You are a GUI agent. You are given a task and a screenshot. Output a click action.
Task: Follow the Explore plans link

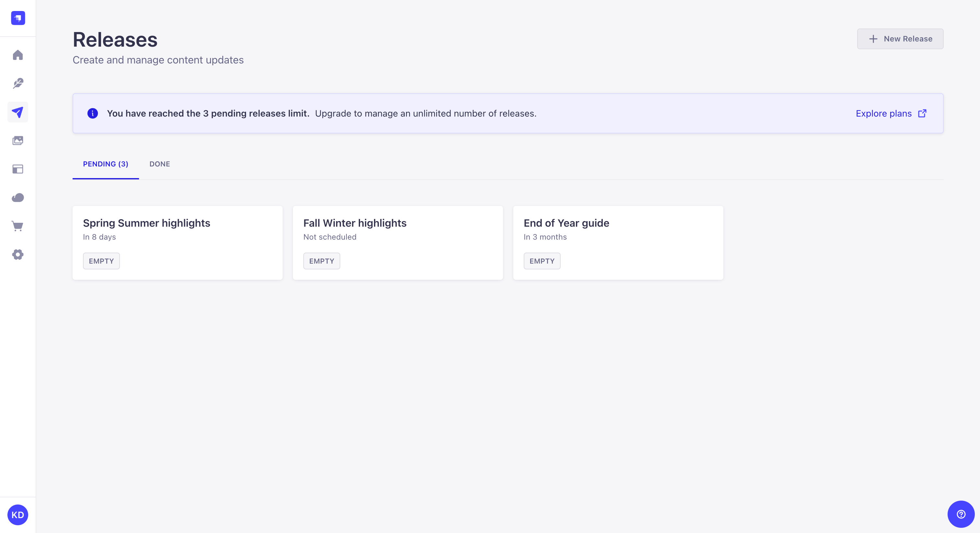click(x=883, y=113)
